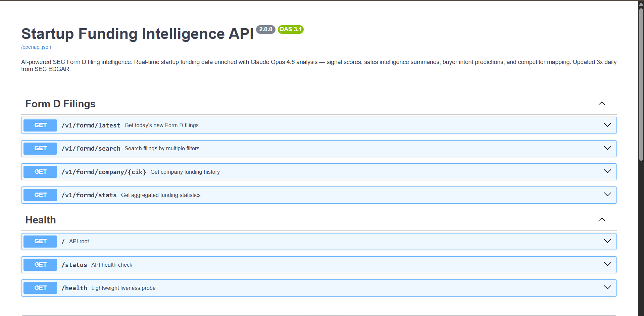Click the OAS 3.1 badge
Image resolution: width=644 pixels, height=316 pixels.
click(x=291, y=29)
